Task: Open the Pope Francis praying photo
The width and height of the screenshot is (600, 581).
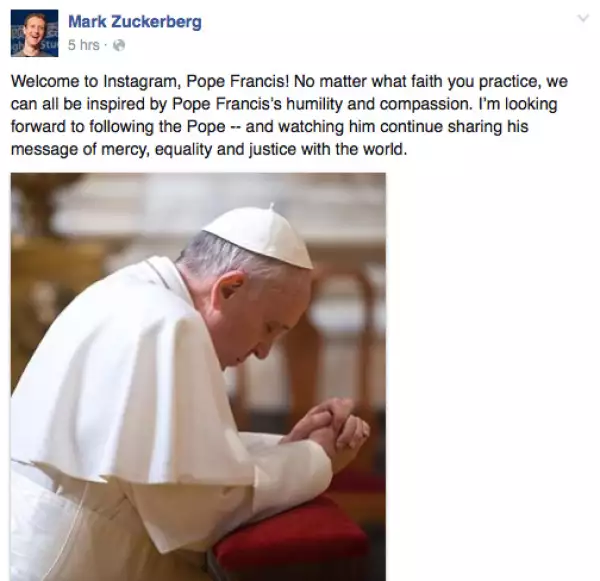Action: point(198,377)
